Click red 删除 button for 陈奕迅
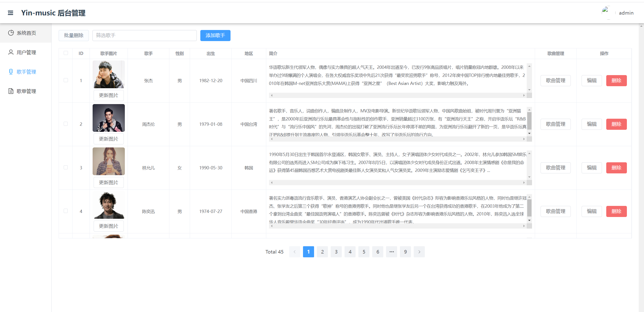This screenshot has height=312, width=644. pos(616,211)
